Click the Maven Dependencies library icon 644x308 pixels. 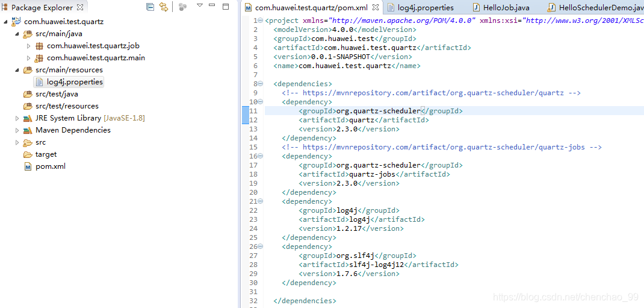click(x=28, y=130)
